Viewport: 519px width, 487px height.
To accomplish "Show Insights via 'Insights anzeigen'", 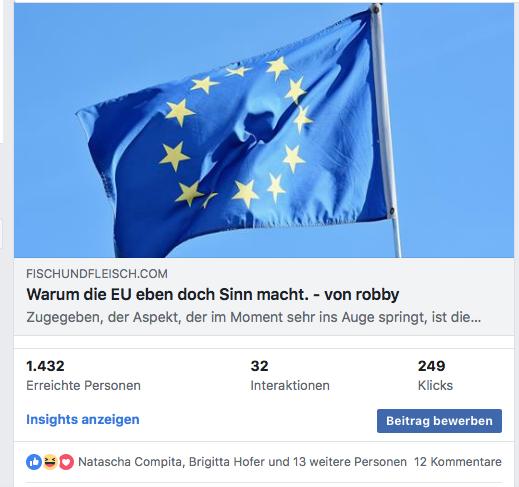I will [x=83, y=419].
